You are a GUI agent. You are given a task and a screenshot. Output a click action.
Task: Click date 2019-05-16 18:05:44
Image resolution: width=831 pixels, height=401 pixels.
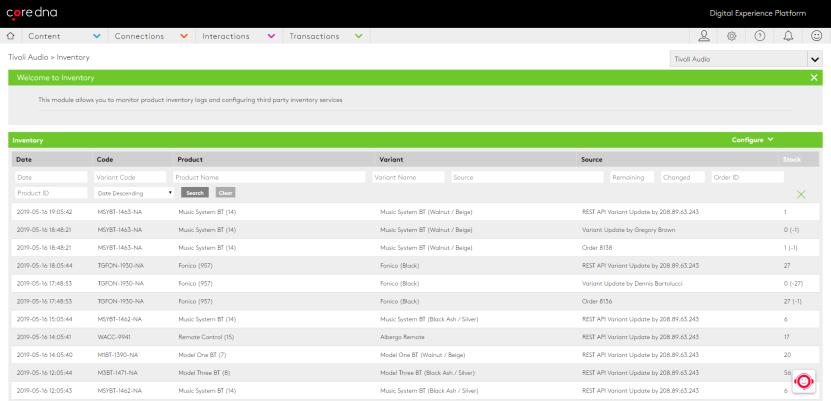click(x=45, y=265)
